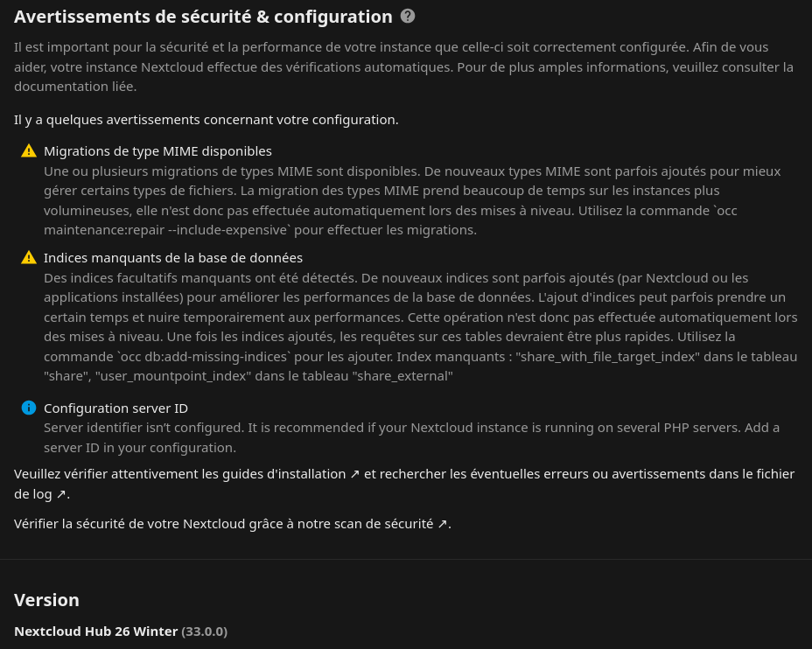Click the "Version" section heading

click(x=46, y=599)
